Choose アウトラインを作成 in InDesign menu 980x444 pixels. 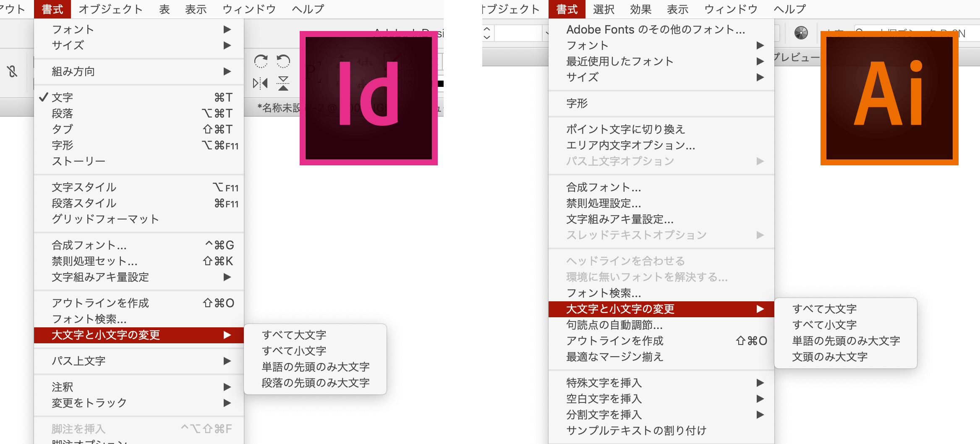tap(139, 303)
